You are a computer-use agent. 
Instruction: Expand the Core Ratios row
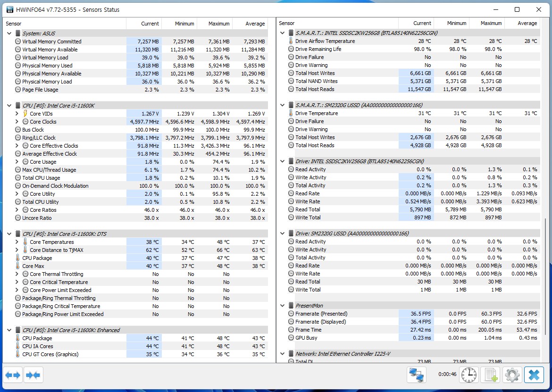coord(17,210)
